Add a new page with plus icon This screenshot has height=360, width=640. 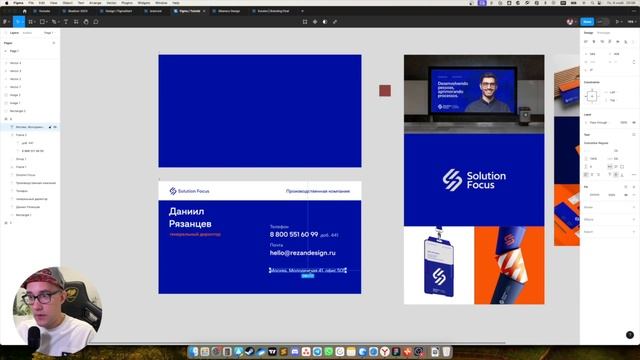53,43
